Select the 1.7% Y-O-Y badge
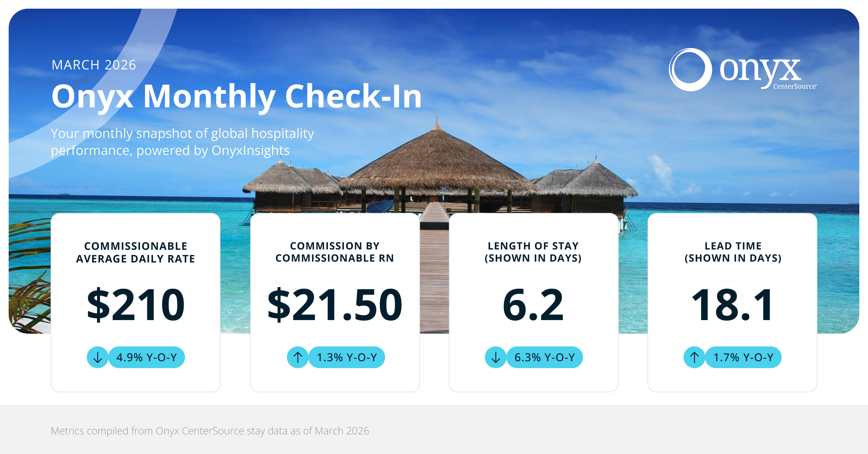The width and height of the screenshot is (868, 454). pos(743,357)
